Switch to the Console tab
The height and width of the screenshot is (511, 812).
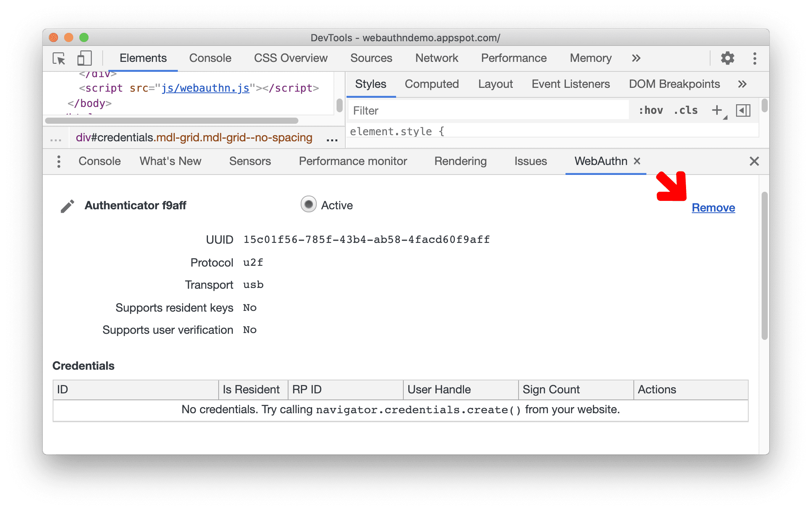coord(209,58)
